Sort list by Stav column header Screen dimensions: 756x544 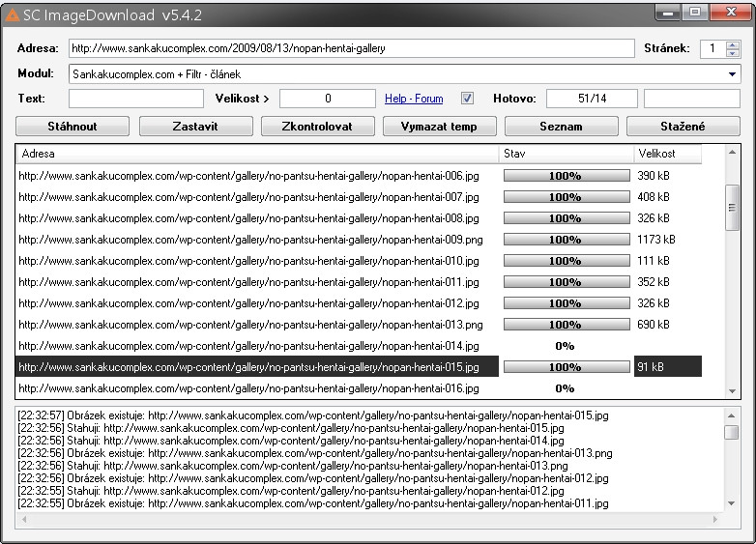point(567,154)
